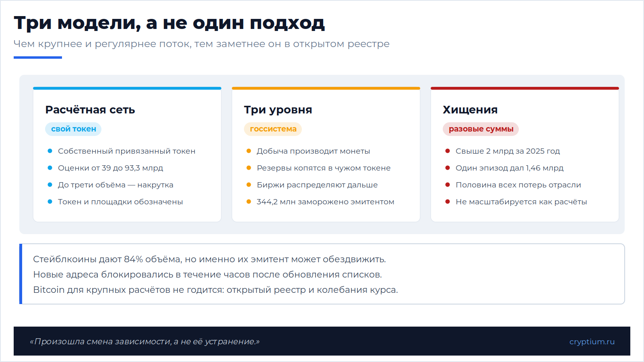Select 'Собственный привязанный токен' bullet
The height and width of the screenshot is (362, 644).
126,151
